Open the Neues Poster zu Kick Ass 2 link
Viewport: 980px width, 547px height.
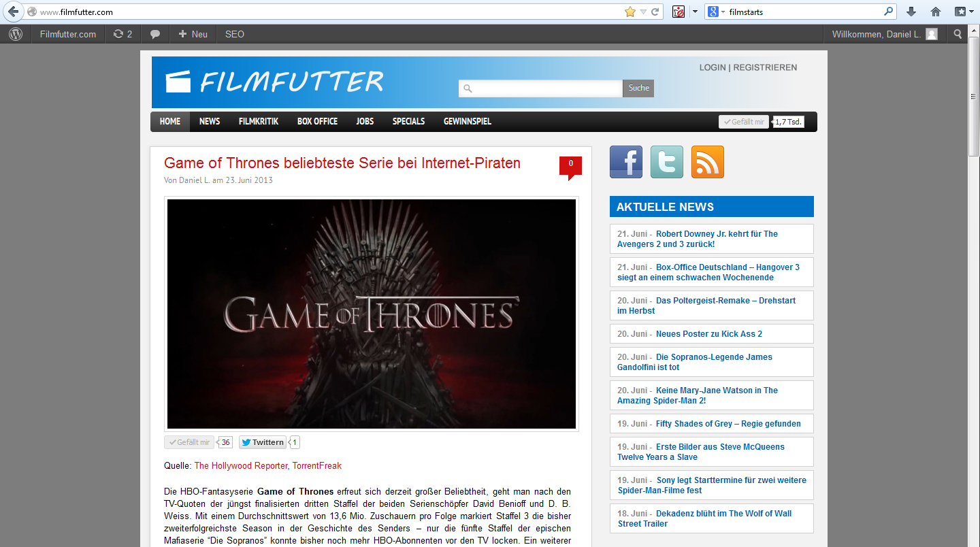coord(708,334)
